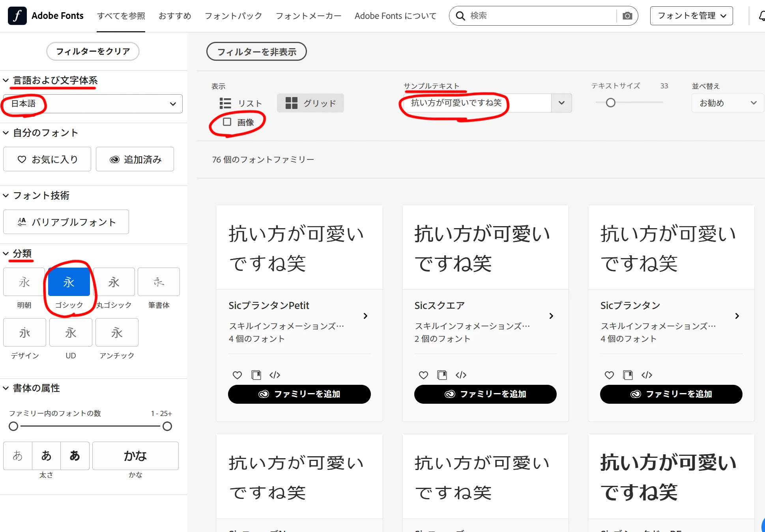Add Sicスクエア family
Viewport: 765px width, 532px height.
pos(485,394)
